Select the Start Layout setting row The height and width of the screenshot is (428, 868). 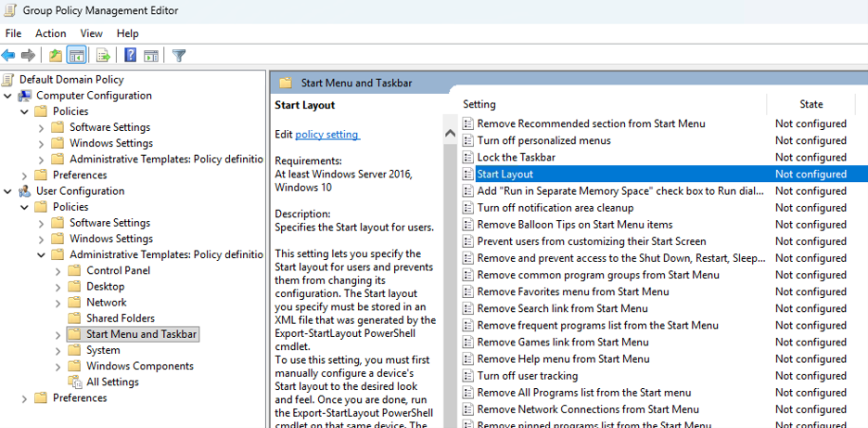point(663,175)
